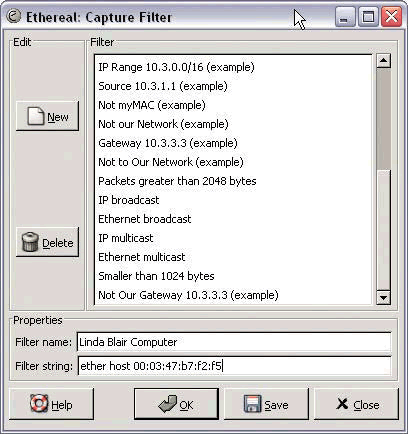Focus the Filter string input field
Screen dimensions: 408x434
coord(234,366)
